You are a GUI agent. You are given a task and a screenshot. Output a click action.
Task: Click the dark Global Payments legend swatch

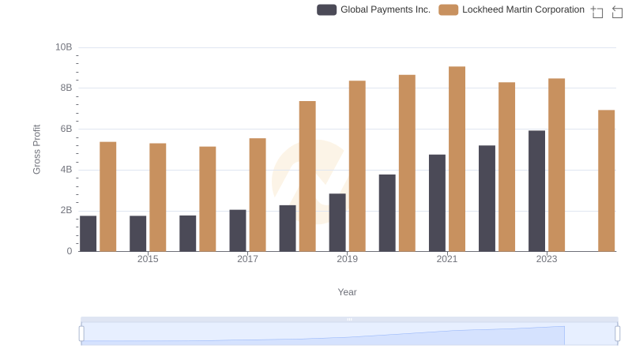(326, 9)
